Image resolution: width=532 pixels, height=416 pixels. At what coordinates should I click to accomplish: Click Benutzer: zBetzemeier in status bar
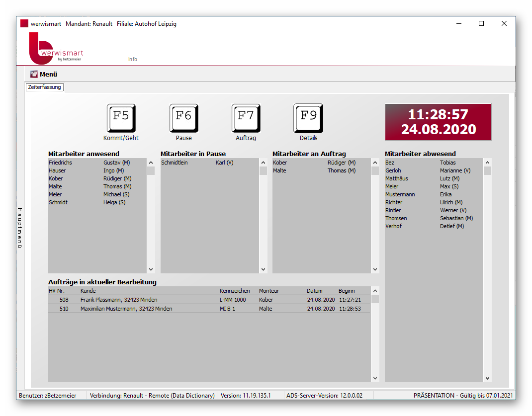(48, 395)
